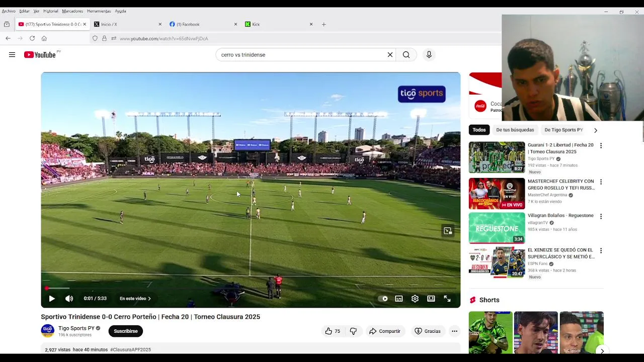Viewport: 644px width, 362px height.
Task: Open a new browser tab
Action: [324, 24]
